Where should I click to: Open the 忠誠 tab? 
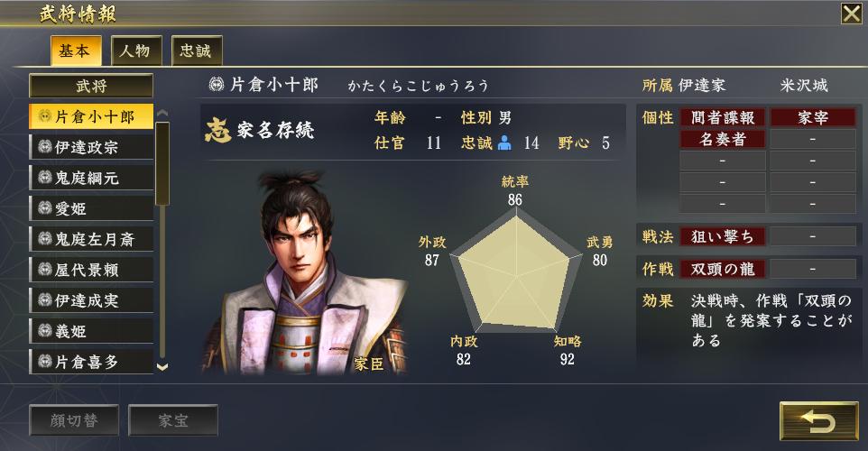pyautogui.click(x=197, y=51)
